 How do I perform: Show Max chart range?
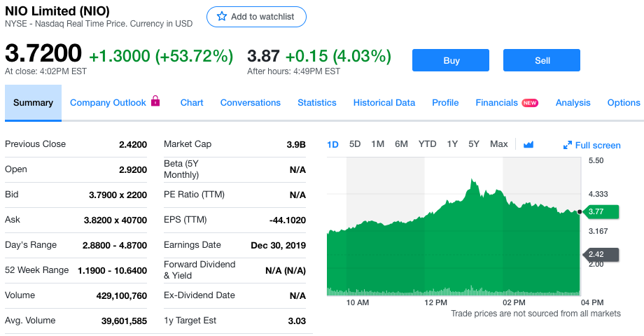499,144
